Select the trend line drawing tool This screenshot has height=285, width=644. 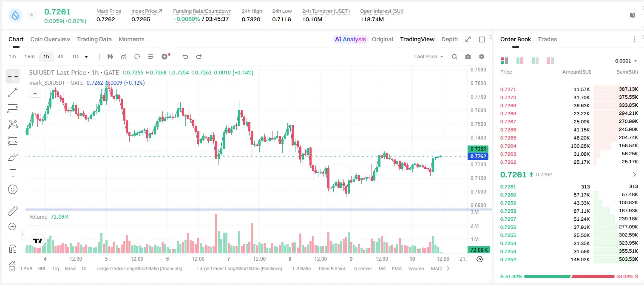click(x=13, y=92)
